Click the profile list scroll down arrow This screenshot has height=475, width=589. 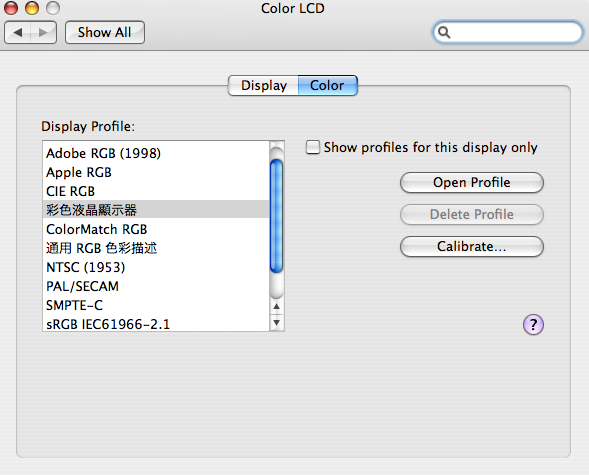pos(277,323)
